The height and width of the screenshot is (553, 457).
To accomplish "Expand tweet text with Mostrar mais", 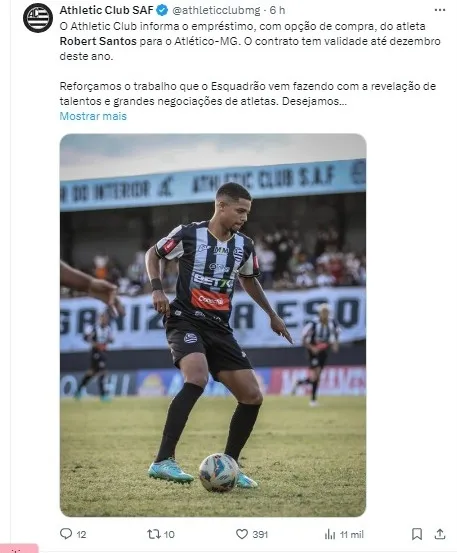I will (x=93, y=116).
